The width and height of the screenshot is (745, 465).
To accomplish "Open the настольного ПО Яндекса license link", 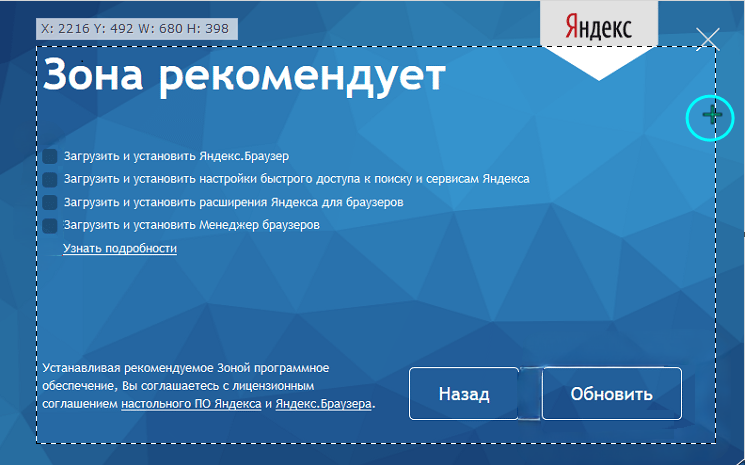I will [x=191, y=404].
